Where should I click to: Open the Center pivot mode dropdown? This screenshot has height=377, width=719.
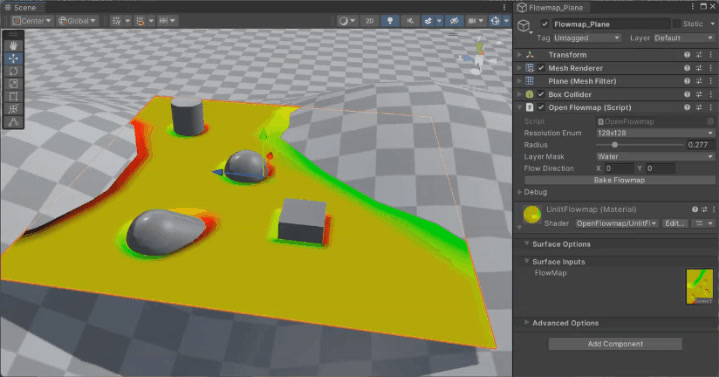[x=32, y=21]
